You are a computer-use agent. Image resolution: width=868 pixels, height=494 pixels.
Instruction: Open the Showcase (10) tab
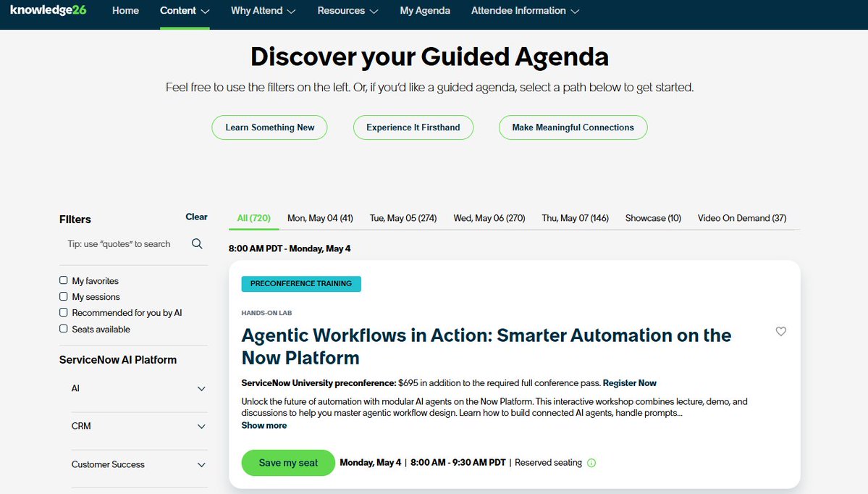(x=653, y=218)
